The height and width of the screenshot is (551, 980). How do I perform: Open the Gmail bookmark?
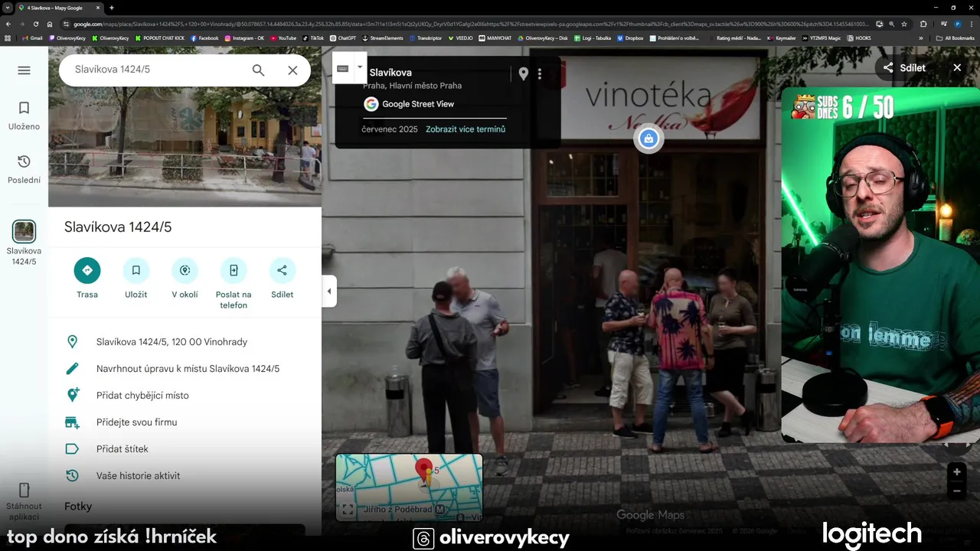click(31, 37)
